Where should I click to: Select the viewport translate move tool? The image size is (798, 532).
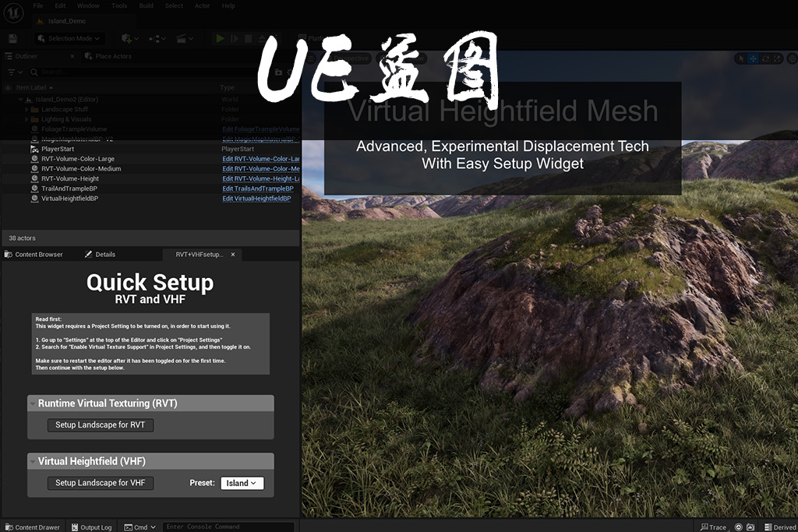point(754,58)
